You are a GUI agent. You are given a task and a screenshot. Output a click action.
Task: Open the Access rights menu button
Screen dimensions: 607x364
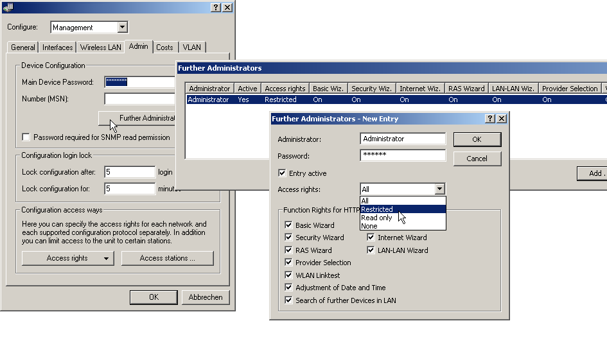click(67, 258)
